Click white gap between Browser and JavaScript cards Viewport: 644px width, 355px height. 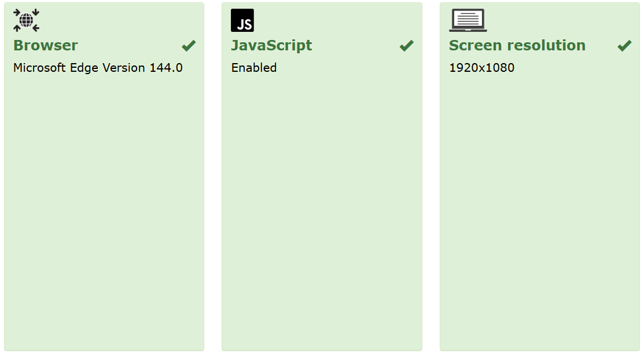[x=213, y=174]
